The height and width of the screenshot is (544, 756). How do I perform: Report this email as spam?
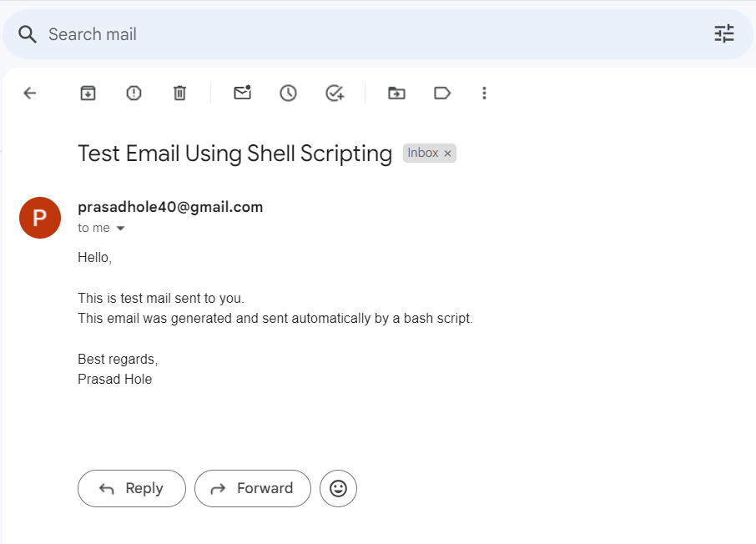coord(134,93)
